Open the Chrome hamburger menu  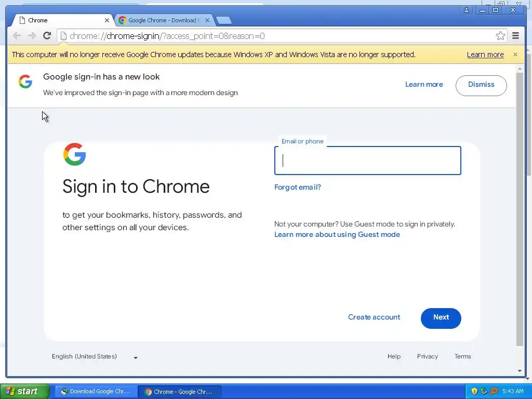(516, 36)
